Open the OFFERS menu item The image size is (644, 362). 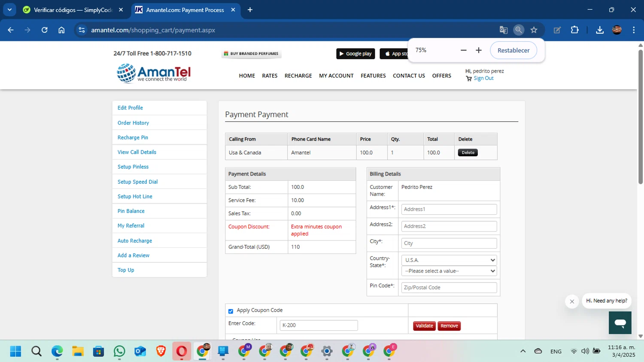coord(441,76)
